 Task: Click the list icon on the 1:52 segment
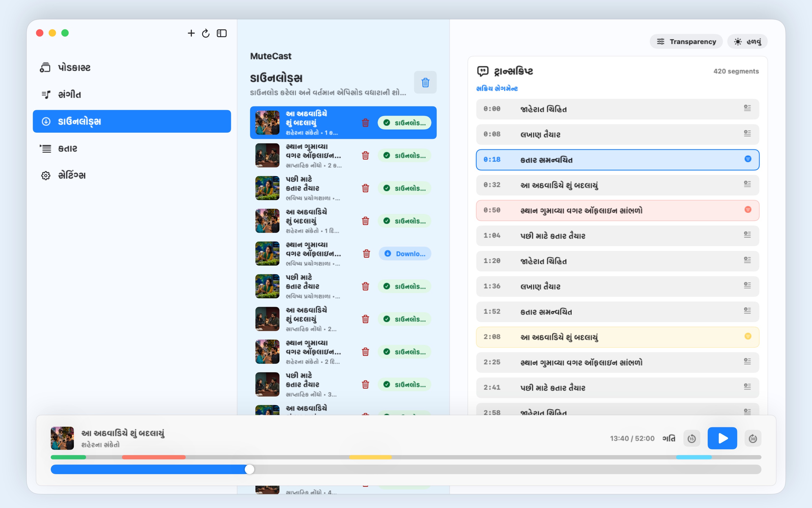pyautogui.click(x=747, y=310)
